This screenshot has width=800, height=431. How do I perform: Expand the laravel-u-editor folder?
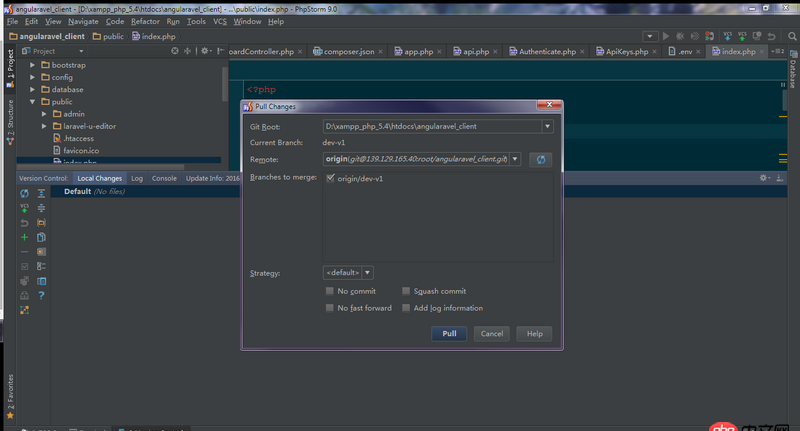pyautogui.click(x=44, y=126)
